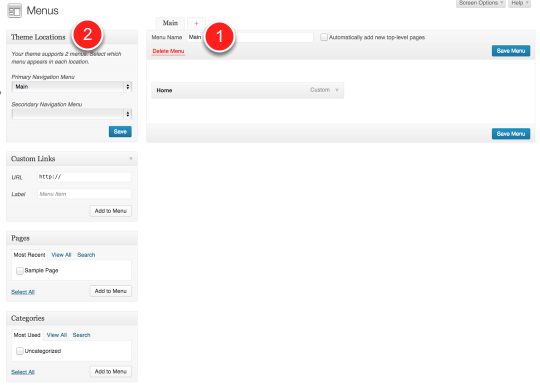Click the bottom Save Menu button

(x=511, y=134)
